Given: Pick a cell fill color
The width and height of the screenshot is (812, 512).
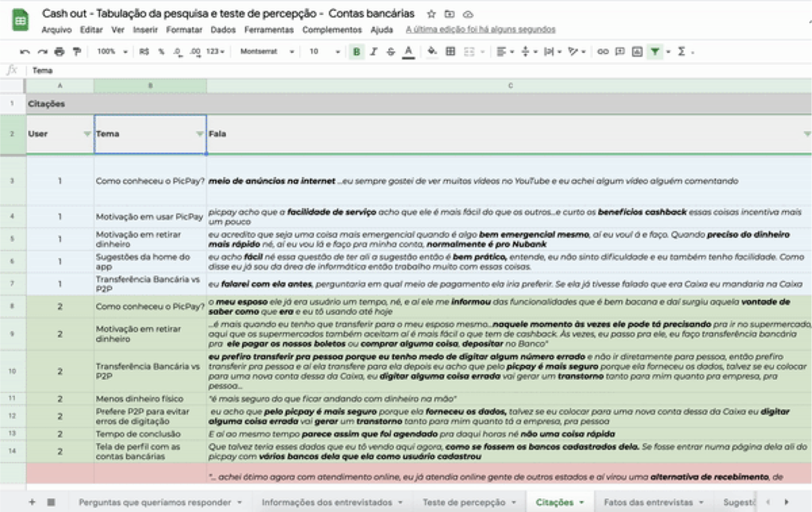Looking at the screenshot, I should tap(432, 52).
